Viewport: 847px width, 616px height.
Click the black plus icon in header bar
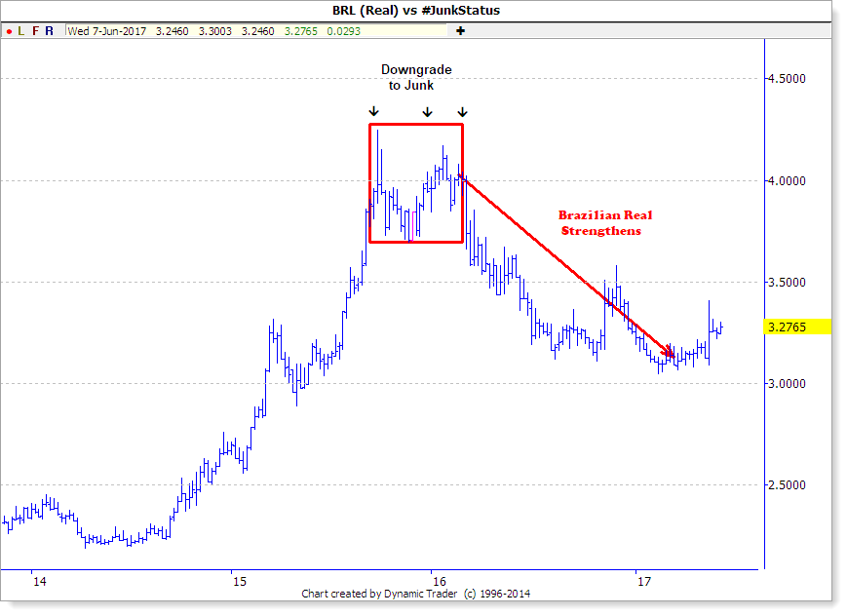click(x=460, y=31)
